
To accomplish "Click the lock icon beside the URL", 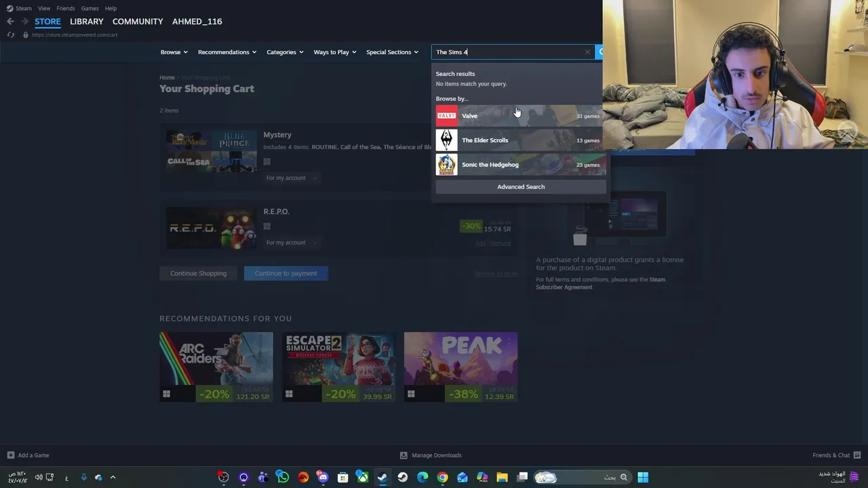I will pos(26,35).
